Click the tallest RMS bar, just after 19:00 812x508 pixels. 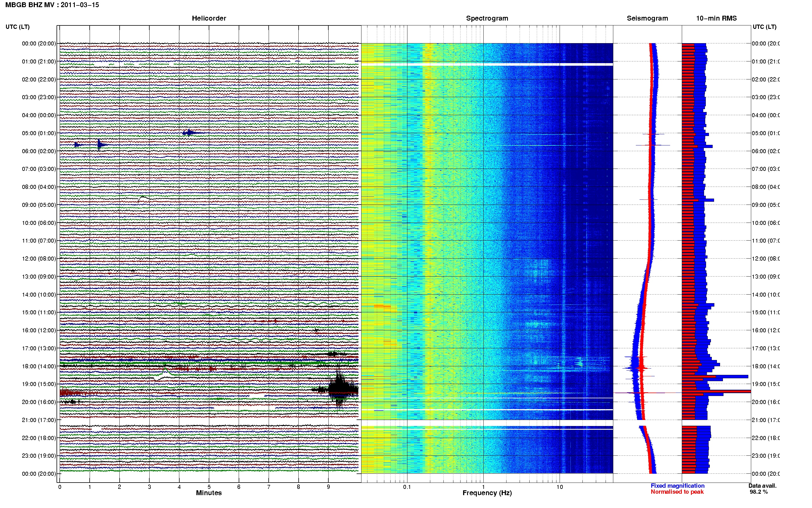click(716, 391)
